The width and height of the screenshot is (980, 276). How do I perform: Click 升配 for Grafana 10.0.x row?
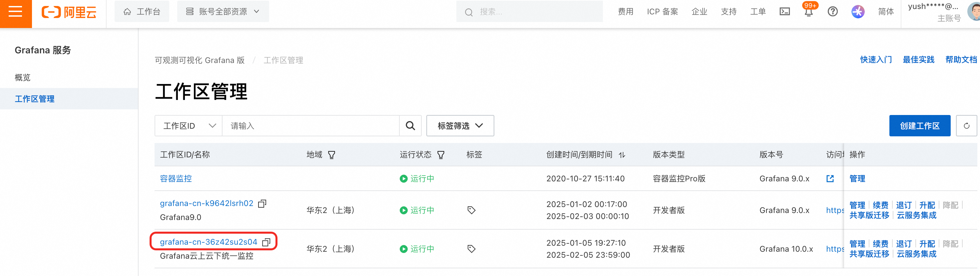[x=927, y=244]
